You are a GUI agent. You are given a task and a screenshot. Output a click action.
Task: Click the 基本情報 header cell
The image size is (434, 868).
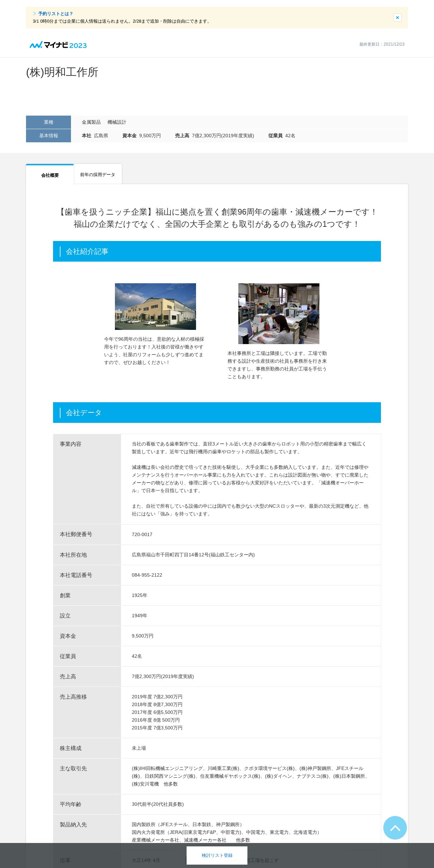(x=48, y=136)
